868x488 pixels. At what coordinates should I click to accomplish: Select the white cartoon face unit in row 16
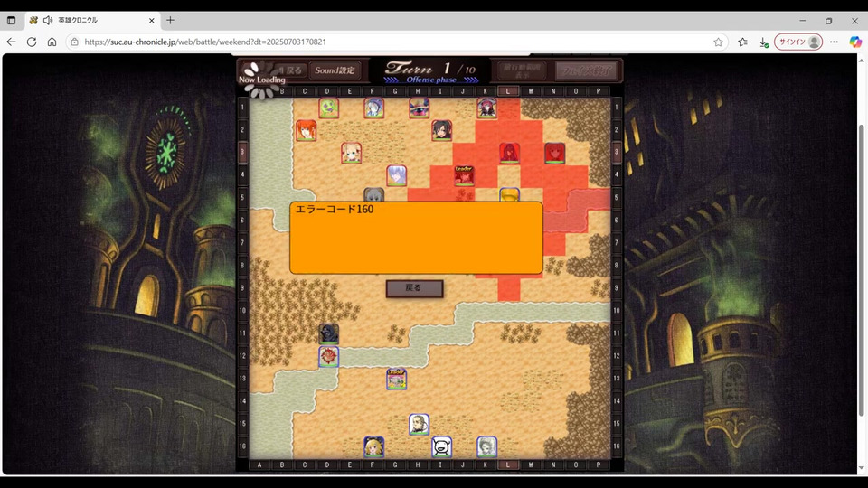click(x=442, y=447)
